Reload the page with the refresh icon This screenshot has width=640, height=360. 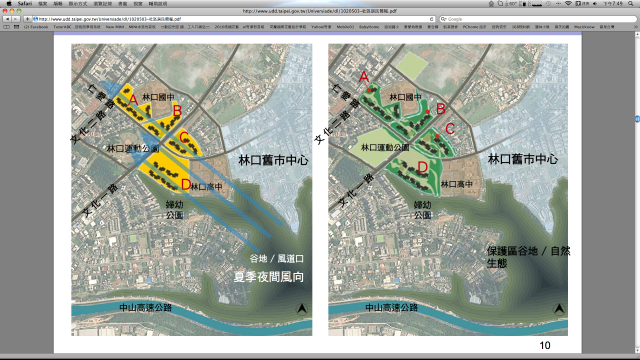tap(431, 19)
